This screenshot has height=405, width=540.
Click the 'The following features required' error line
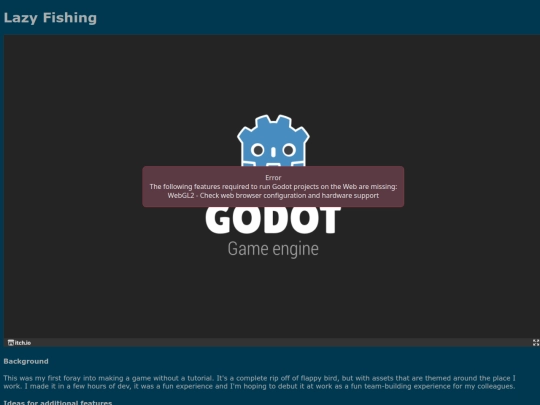click(x=273, y=187)
